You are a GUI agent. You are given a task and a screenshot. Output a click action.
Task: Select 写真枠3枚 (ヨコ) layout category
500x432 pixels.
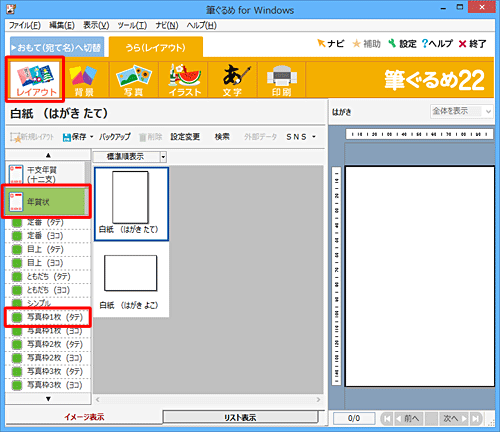click(48, 385)
